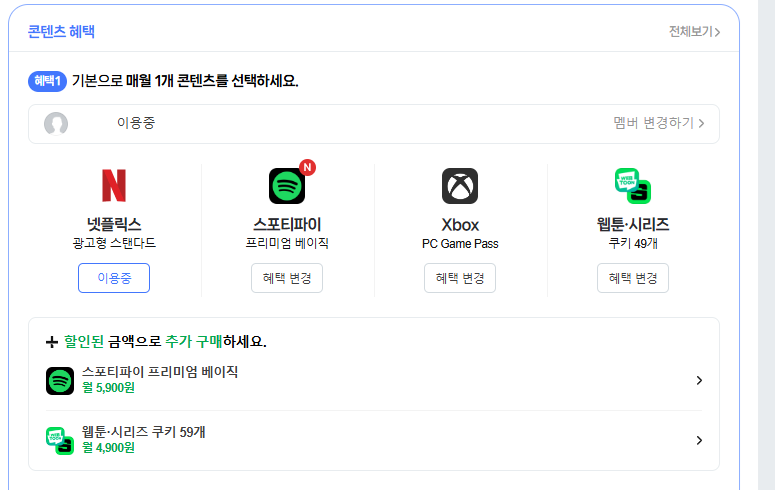Click the 월 4,900원 price text

108,447
